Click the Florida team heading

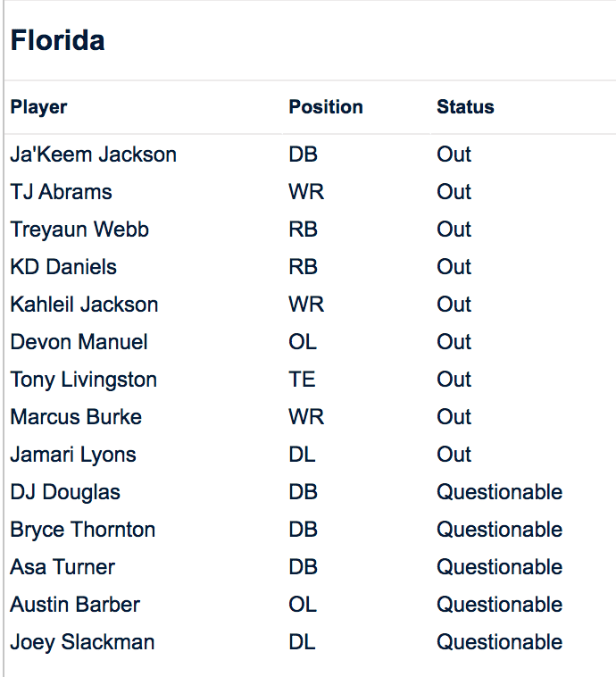pos(58,40)
